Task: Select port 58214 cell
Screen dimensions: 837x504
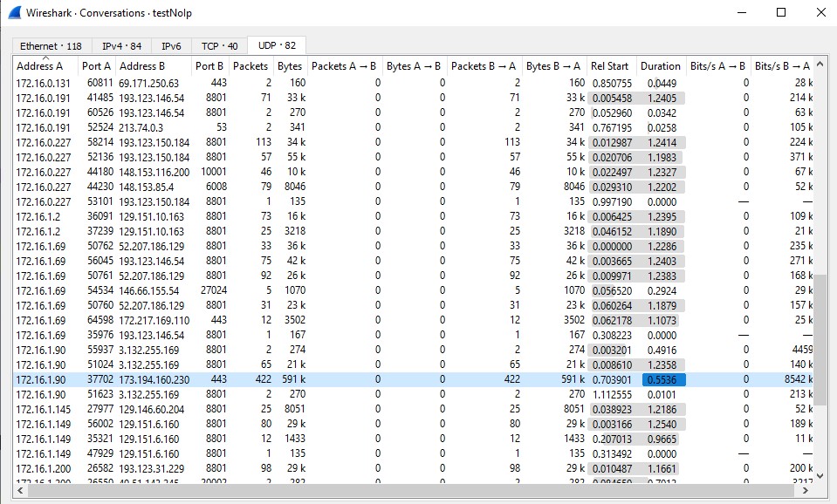Action: (x=100, y=142)
